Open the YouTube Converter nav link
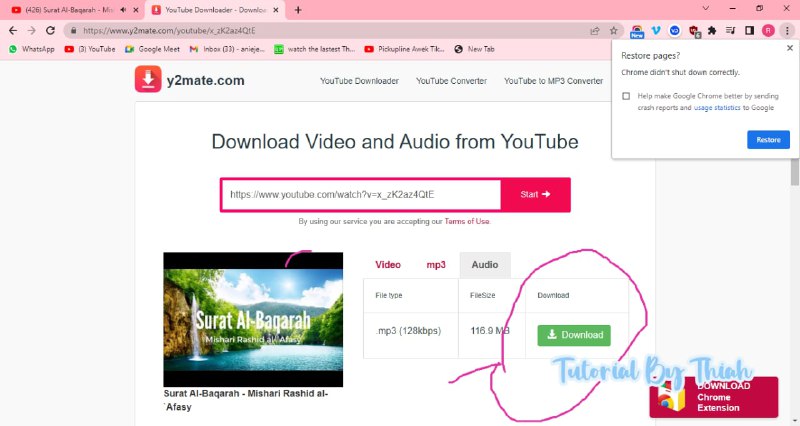 pos(451,81)
